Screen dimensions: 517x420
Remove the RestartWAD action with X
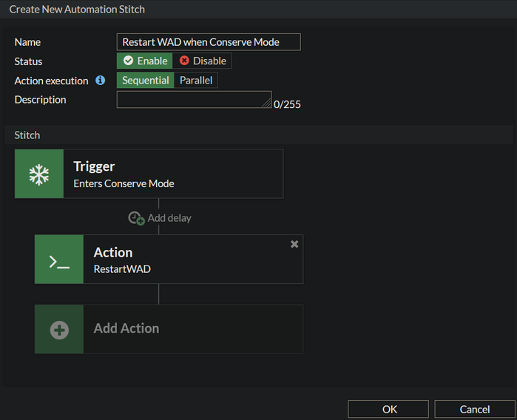pos(294,244)
